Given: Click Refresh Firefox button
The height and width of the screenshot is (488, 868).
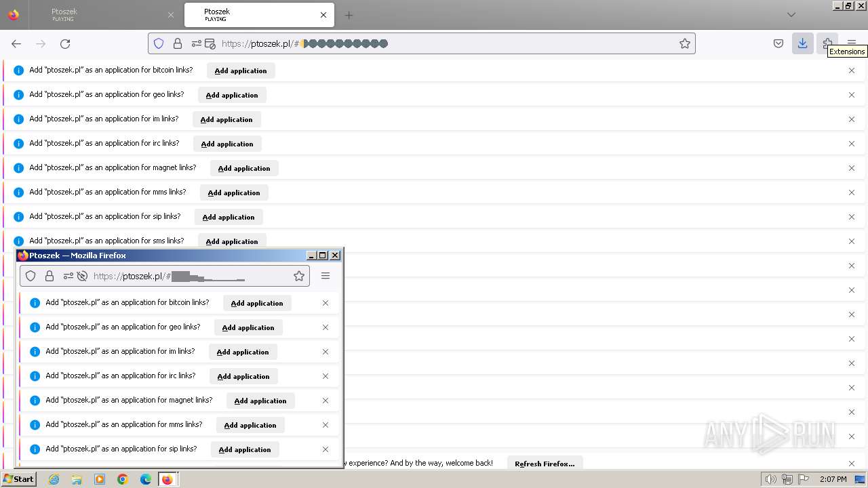Looking at the screenshot, I should point(545,464).
